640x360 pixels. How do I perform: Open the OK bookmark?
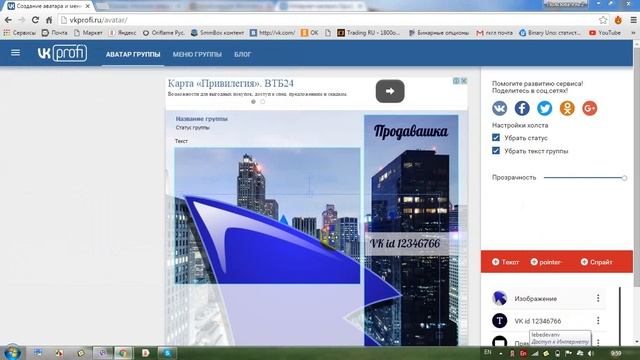[x=309, y=33]
